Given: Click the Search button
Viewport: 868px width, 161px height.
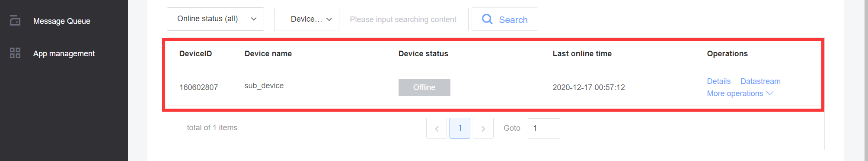Looking at the screenshot, I should (505, 19).
